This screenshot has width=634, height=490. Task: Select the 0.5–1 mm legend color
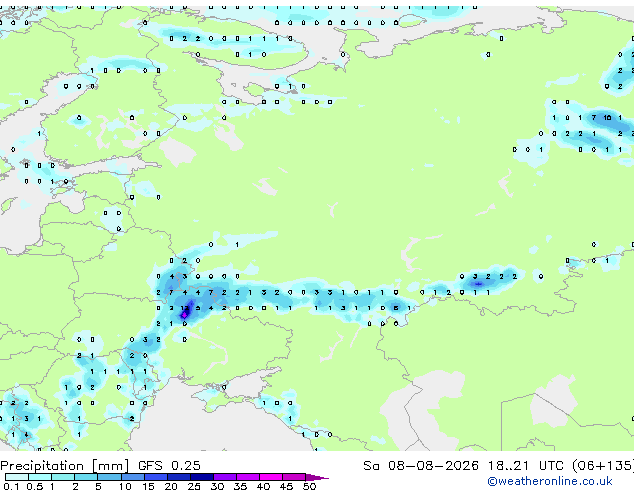pos(40,477)
